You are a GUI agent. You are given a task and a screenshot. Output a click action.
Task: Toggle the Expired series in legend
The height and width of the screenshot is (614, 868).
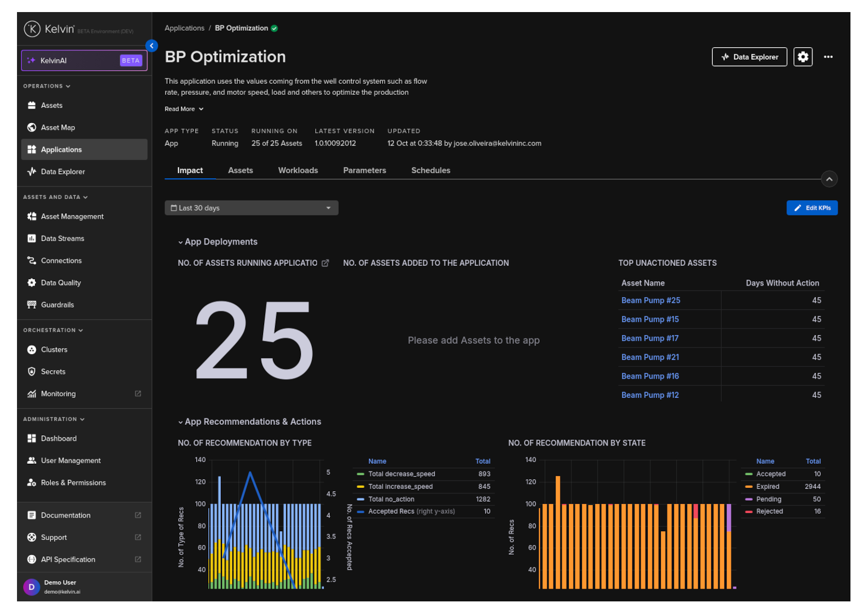click(x=767, y=487)
